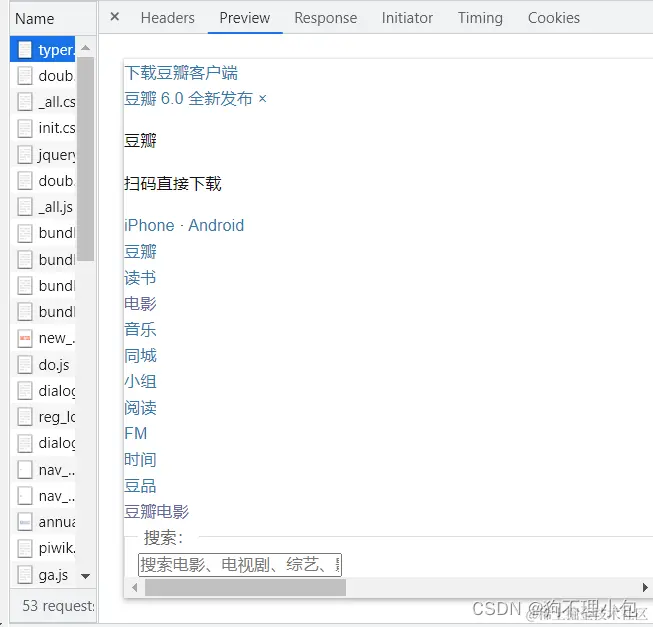Click file icon beside do.js request
Screen dimensions: 653x627
coord(25,365)
